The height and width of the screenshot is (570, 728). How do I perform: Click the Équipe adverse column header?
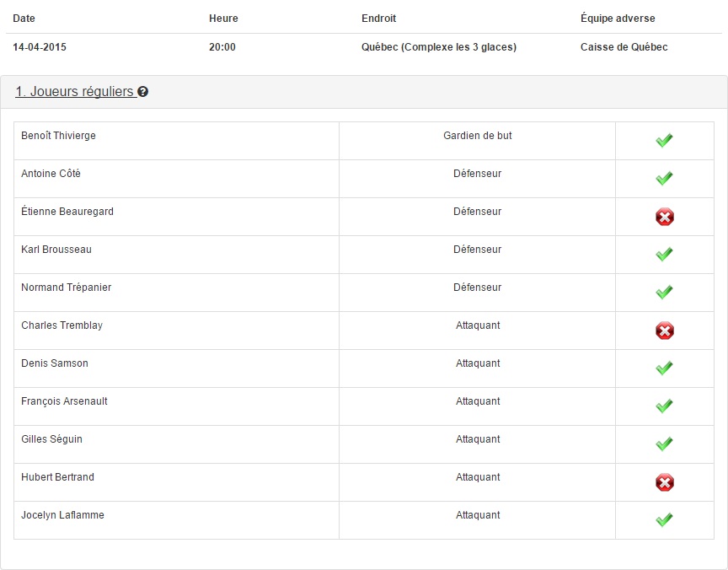coord(618,18)
